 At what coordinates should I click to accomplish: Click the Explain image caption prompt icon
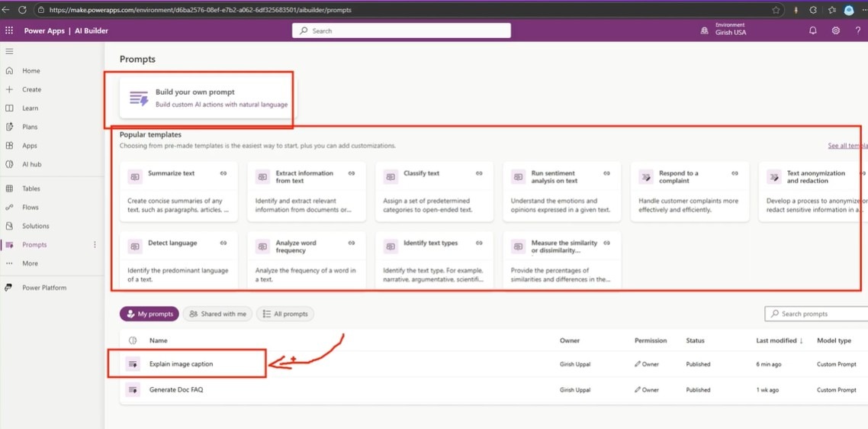[133, 364]
